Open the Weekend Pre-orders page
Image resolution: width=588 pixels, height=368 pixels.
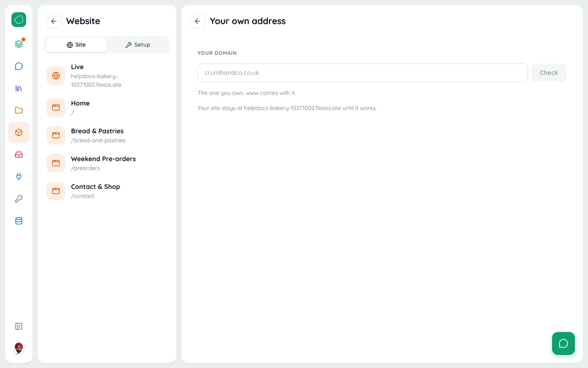107,163
